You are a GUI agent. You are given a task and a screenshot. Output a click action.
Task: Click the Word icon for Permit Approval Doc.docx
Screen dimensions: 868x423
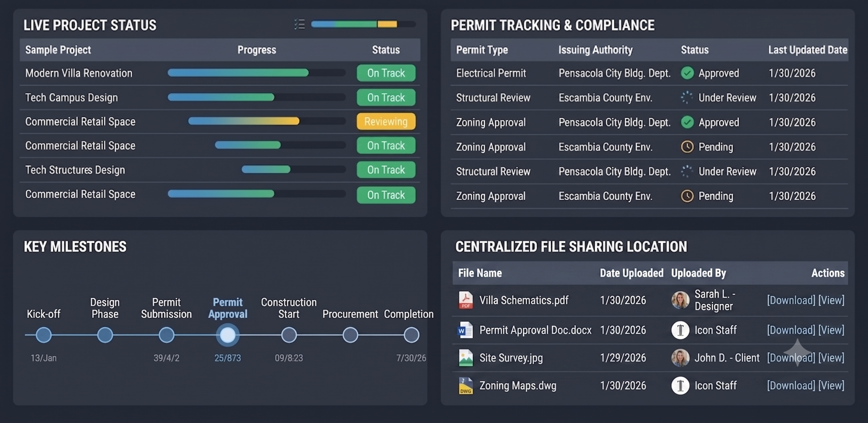point(465,330)
